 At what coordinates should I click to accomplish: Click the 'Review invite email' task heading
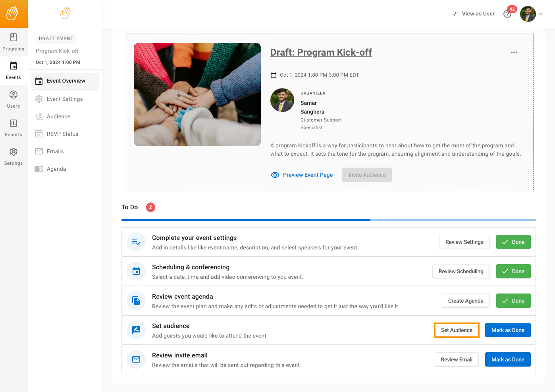click(180, 355)
